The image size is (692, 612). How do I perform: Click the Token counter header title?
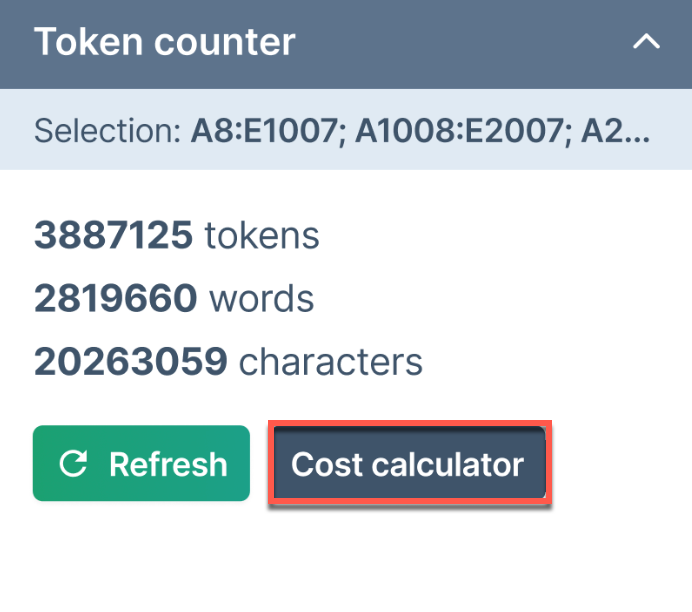coord(165,41)
